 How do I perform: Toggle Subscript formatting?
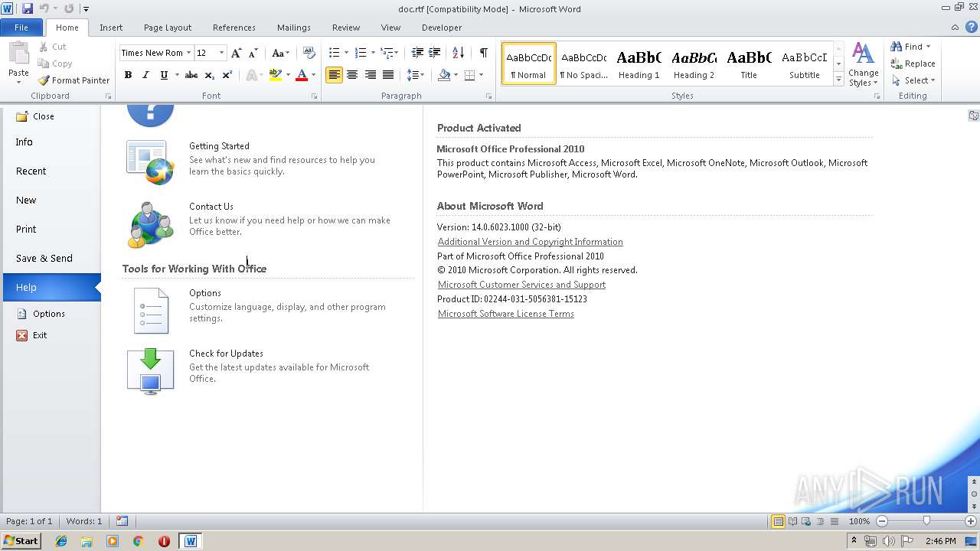[x=209, y=75]
